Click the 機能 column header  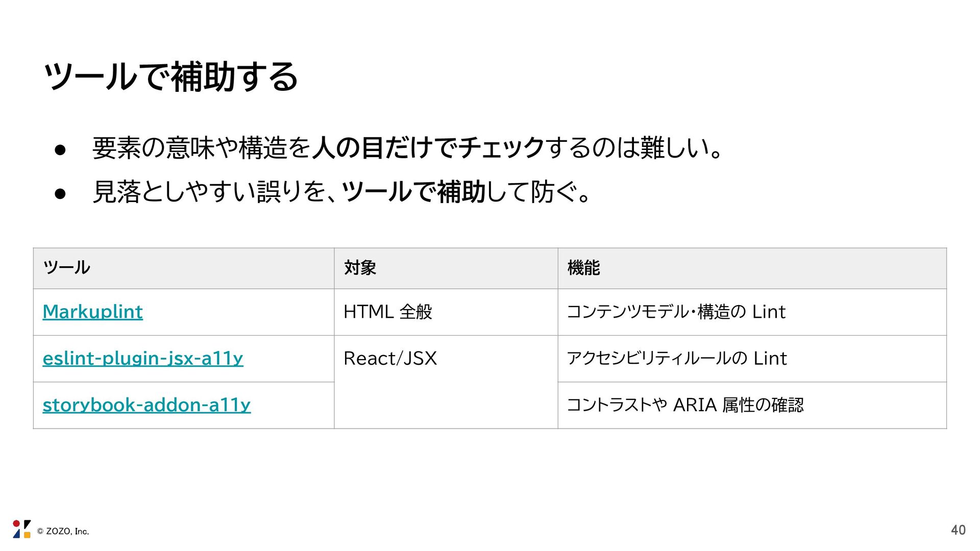(x=752, y=268)
